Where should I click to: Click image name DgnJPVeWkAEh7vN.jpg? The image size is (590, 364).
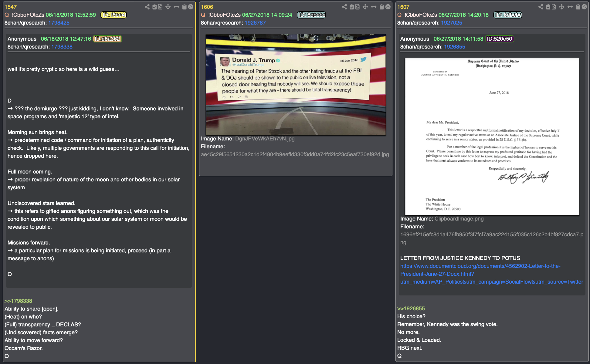[x=265, y=139]
